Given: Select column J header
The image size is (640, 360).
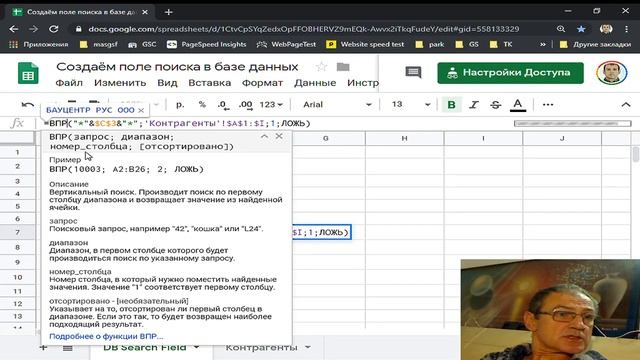Looking at the screenshot, I should point(562,138).
